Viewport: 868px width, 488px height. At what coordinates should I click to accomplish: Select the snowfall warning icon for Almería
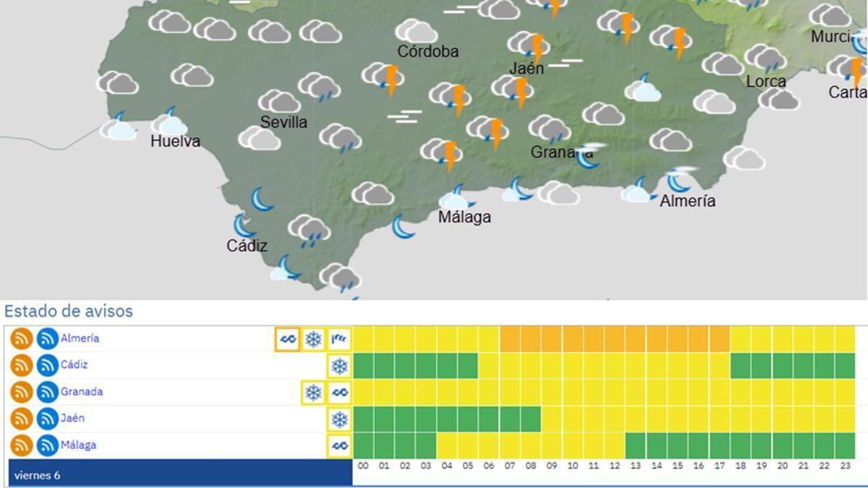(x=312, y=338)
